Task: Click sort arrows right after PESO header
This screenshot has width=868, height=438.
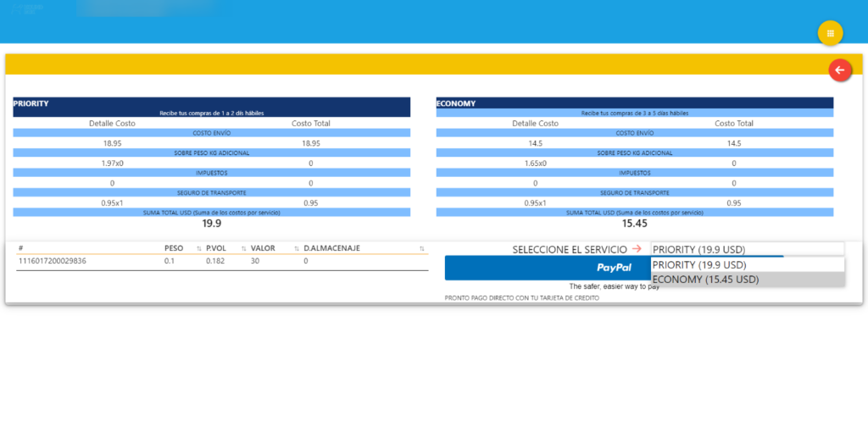Action: click(199, 249)
